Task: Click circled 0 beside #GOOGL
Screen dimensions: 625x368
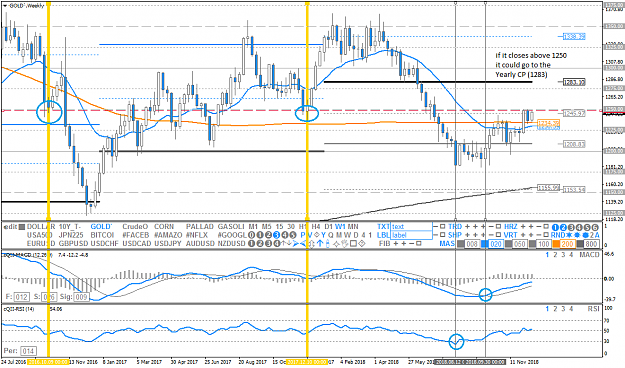Action: [x=251, y=235]
